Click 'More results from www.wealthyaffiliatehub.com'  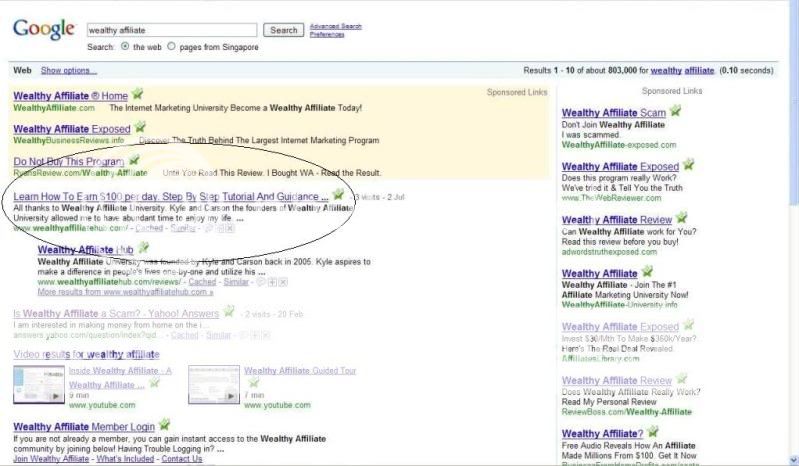click(125, 292)
